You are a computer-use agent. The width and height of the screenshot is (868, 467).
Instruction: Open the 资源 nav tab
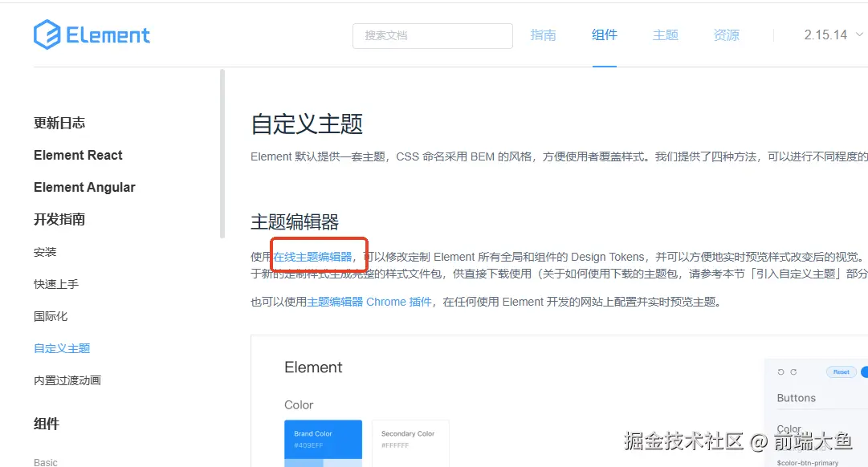click(726, 35)
